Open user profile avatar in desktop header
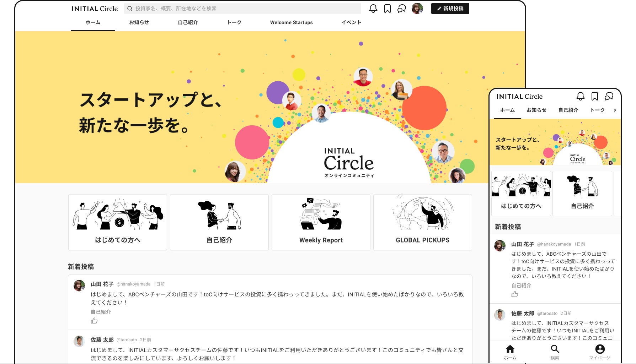Viewport: 636px width, 364px height. pyautogui.click(x=417, y=9)
